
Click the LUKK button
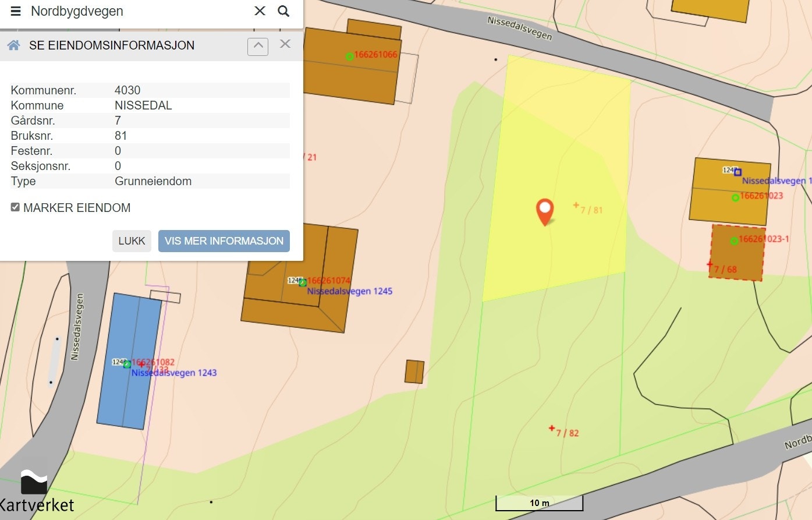point(132,241)
